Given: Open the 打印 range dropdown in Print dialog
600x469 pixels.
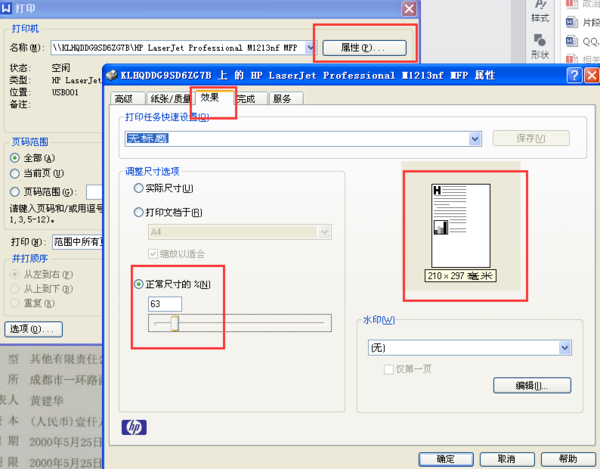Looking at the screenshot, I should coord(77,242).
